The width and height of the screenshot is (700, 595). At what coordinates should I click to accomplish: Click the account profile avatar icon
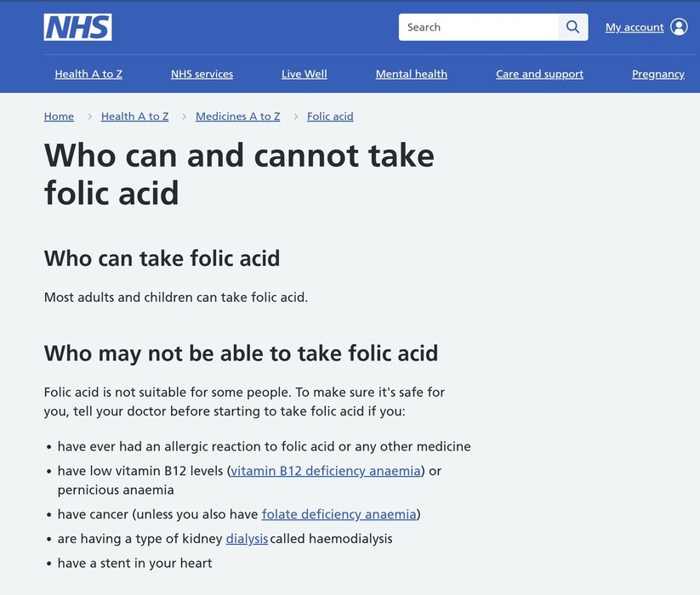coord(679,27)
